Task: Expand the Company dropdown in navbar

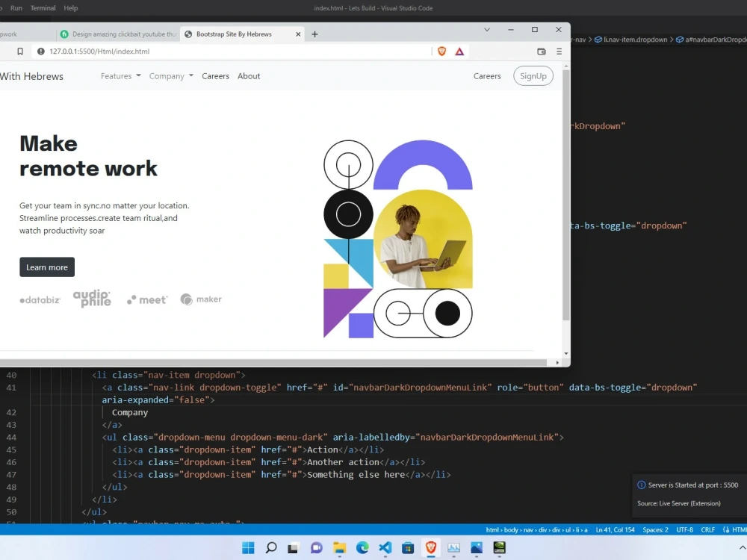Action: point(171,76)
